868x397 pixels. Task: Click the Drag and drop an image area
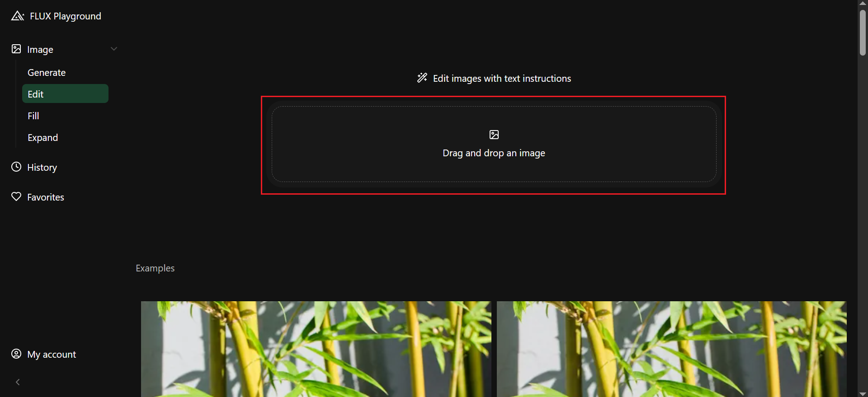(494, 144)
